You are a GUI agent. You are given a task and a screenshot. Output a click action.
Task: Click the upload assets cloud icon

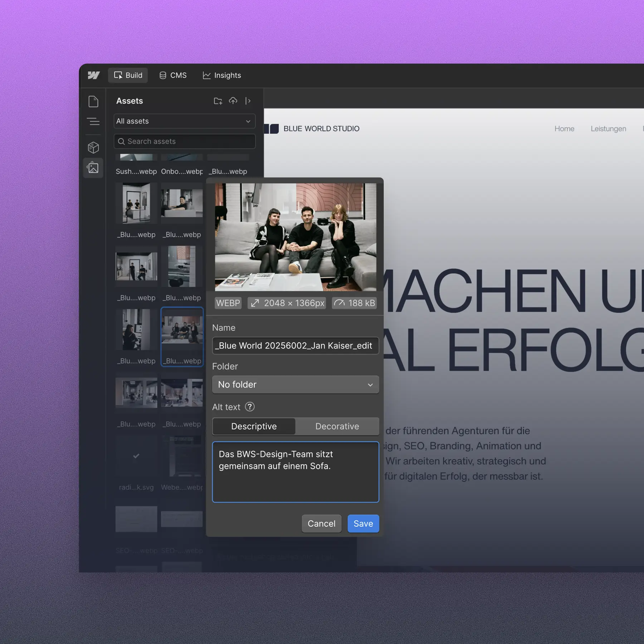click(x=233, y=101)
